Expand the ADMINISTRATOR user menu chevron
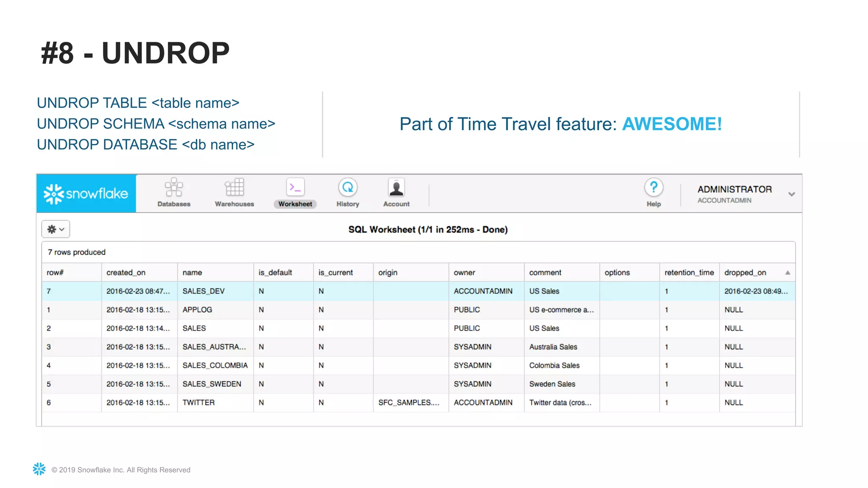The image size is (868, 488). click(x=791, y=194)
